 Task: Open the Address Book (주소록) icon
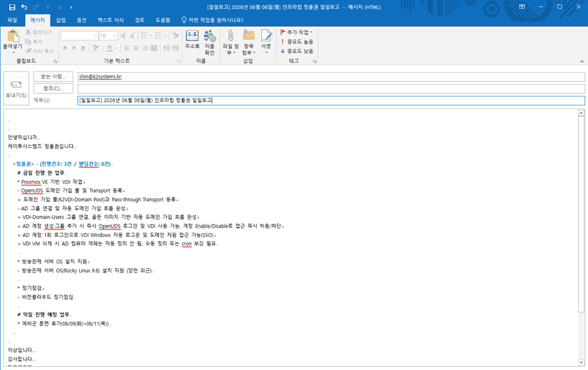tap(192, 40)
